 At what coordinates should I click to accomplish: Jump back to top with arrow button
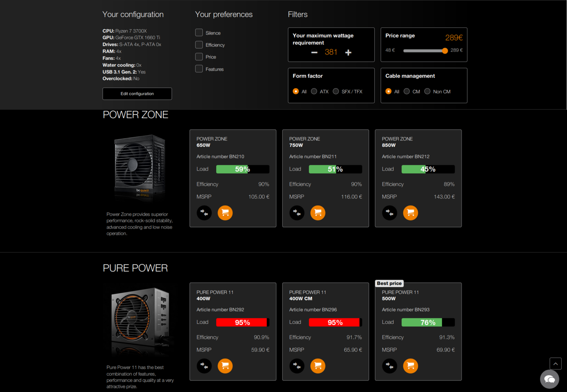555,364
